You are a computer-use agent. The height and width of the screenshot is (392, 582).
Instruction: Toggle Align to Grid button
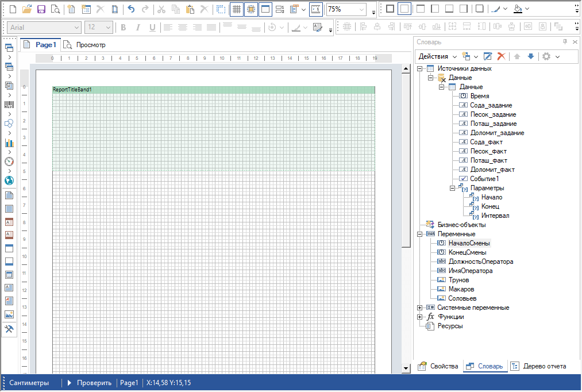coord(251,9)
